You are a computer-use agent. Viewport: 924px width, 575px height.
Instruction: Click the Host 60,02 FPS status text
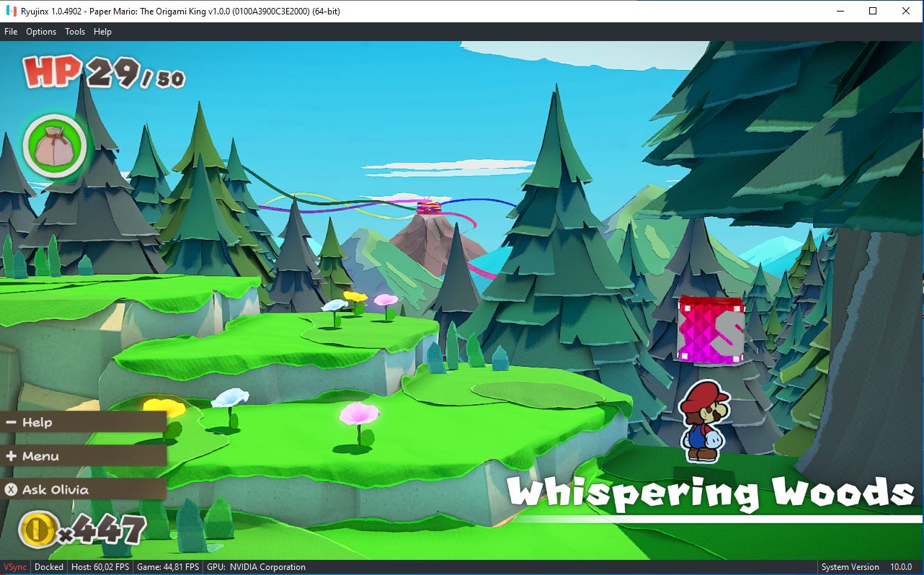100,567
